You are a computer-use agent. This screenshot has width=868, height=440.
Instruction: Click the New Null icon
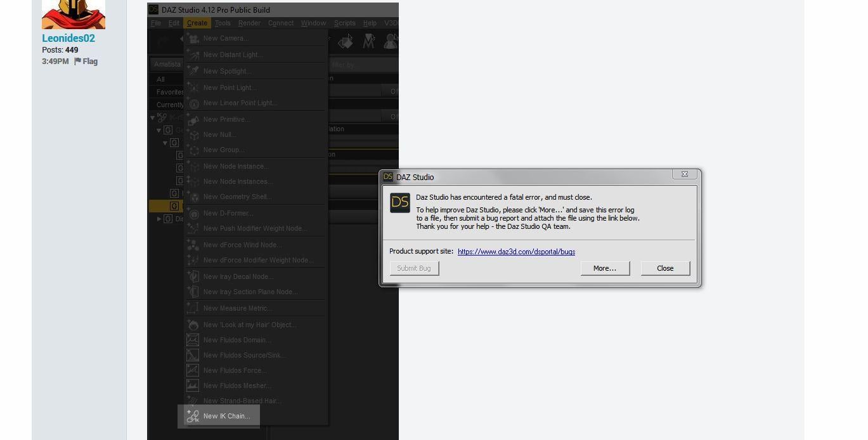[193, 134]
